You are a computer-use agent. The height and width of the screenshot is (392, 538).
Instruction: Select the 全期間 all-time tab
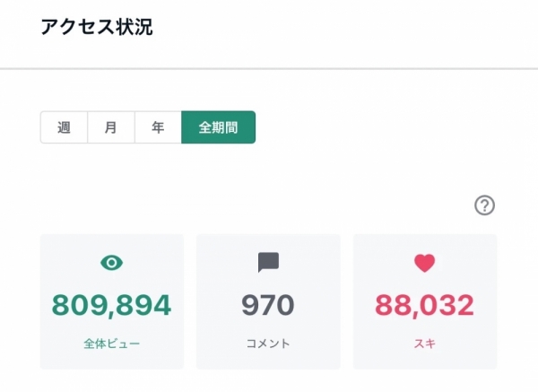coord(218,127)
